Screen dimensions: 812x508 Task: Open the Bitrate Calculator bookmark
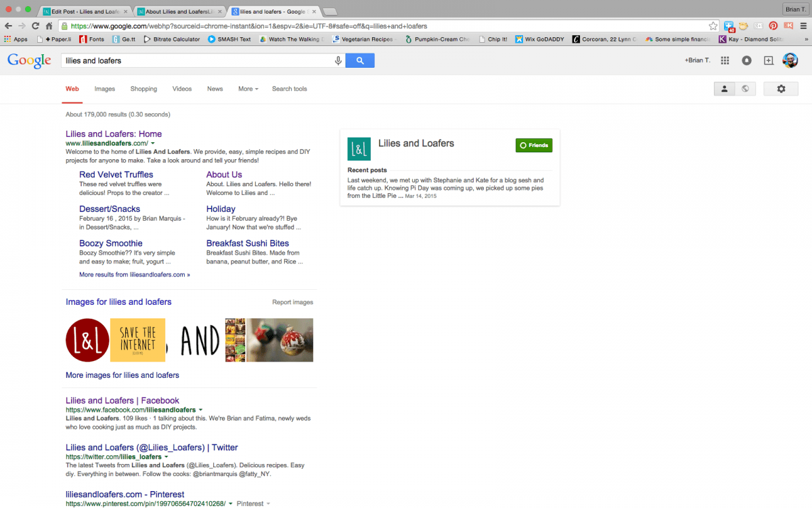click(172, 39)
